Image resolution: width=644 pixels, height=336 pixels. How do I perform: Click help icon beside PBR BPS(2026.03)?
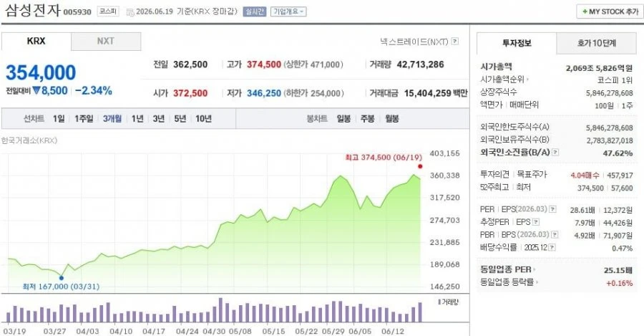pyautogui.click(x=555, y=235)
